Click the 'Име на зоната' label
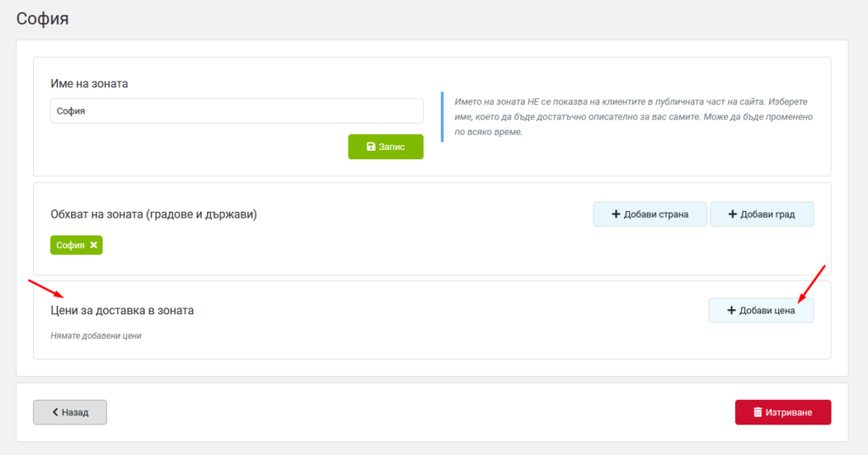This screenshot has height=455, width=868. [89, 84]
